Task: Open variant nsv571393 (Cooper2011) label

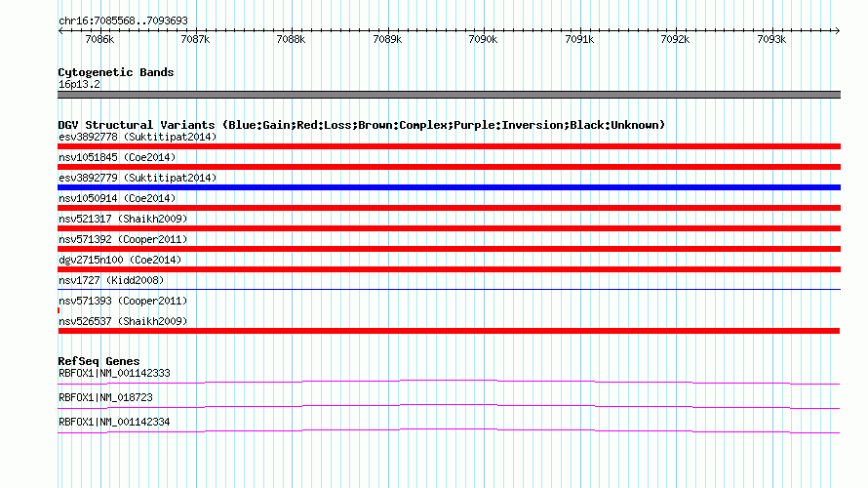Action: coord(123,301)
